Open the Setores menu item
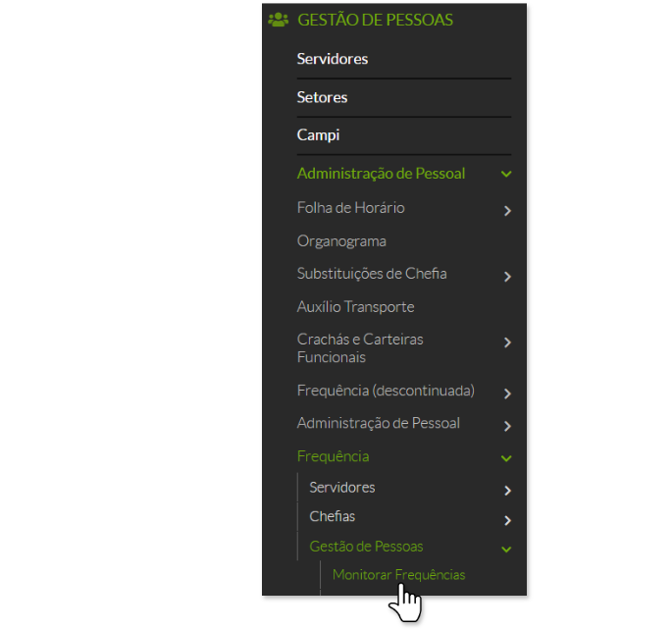This screenshot has height=630, width=672. coord(322,97)
